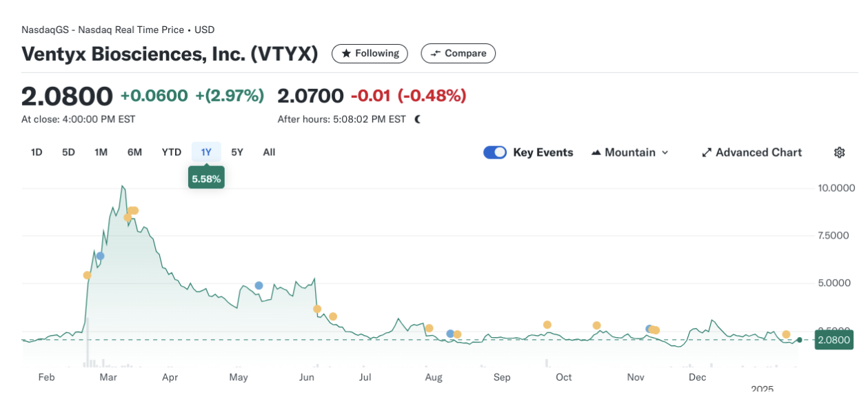Select the Mountain chart type icon
The height and width of the screenshot is (406, 868).
pos(596,152)
